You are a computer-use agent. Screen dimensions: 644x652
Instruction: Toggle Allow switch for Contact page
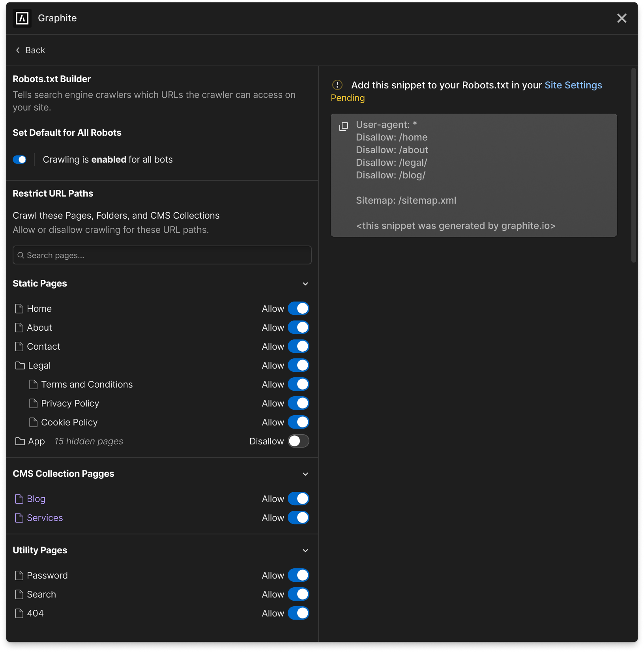pyautogui.click(x=298, y=347)
